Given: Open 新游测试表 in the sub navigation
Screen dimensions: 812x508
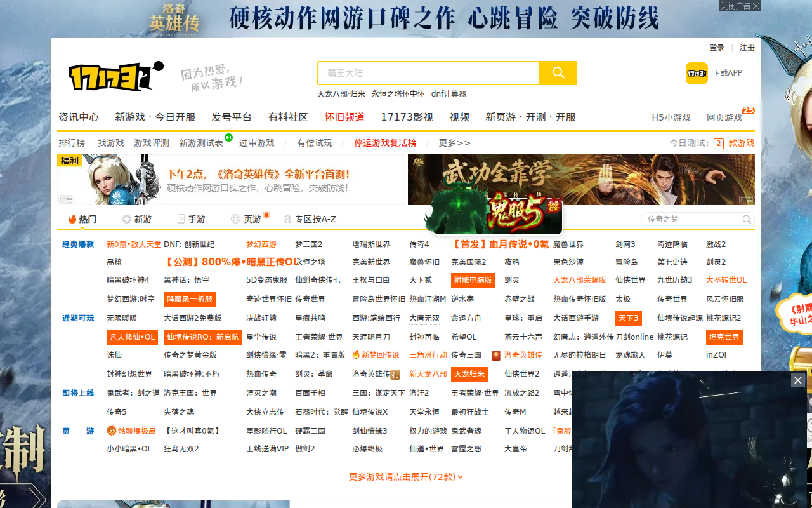Looking at the screenshot, I should (201, 143).
